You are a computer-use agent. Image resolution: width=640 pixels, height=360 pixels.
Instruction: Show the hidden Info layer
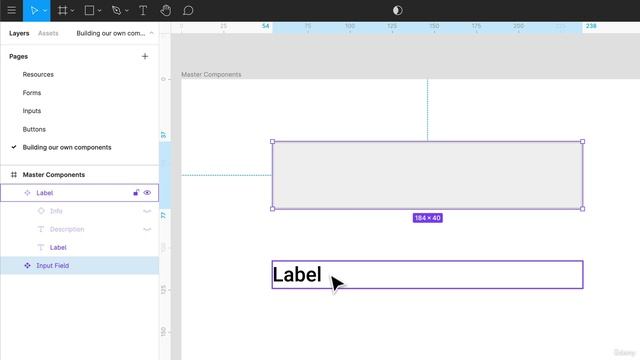[147, 211]
